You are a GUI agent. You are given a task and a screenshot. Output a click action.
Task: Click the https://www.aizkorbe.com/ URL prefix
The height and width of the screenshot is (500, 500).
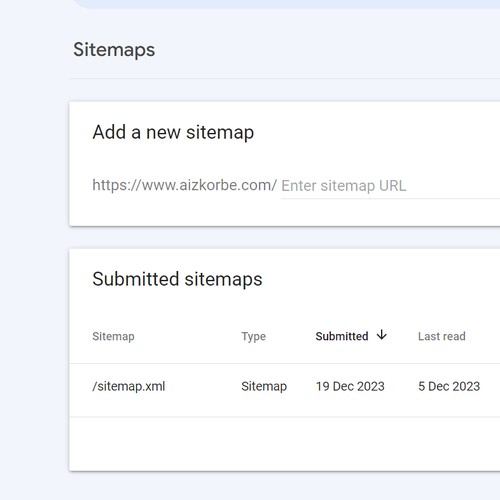[x=184, y=185]
